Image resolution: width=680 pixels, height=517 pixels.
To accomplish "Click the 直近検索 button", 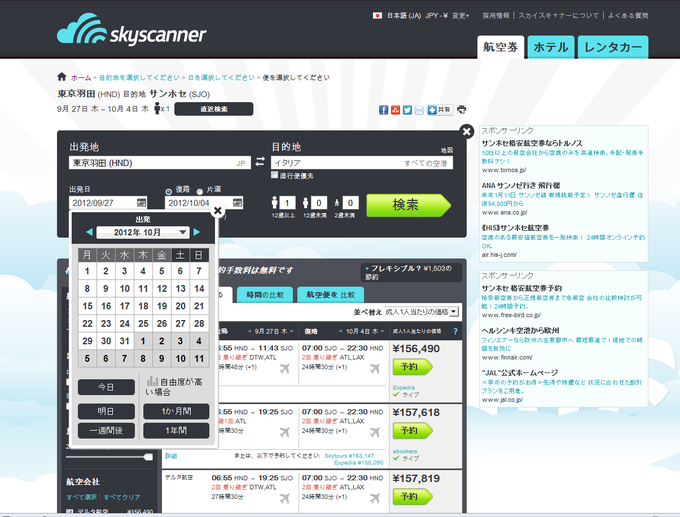I will [214, 109].
